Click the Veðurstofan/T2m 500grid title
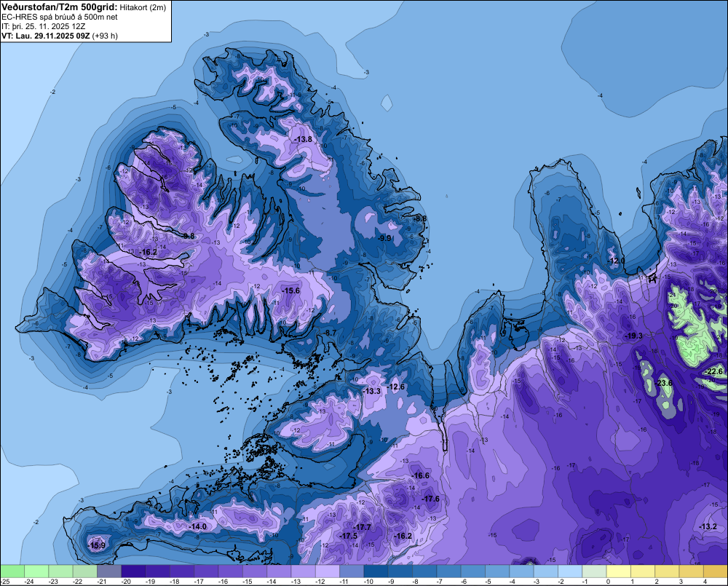This screenshot has height=586, width=728. point(60,7)
